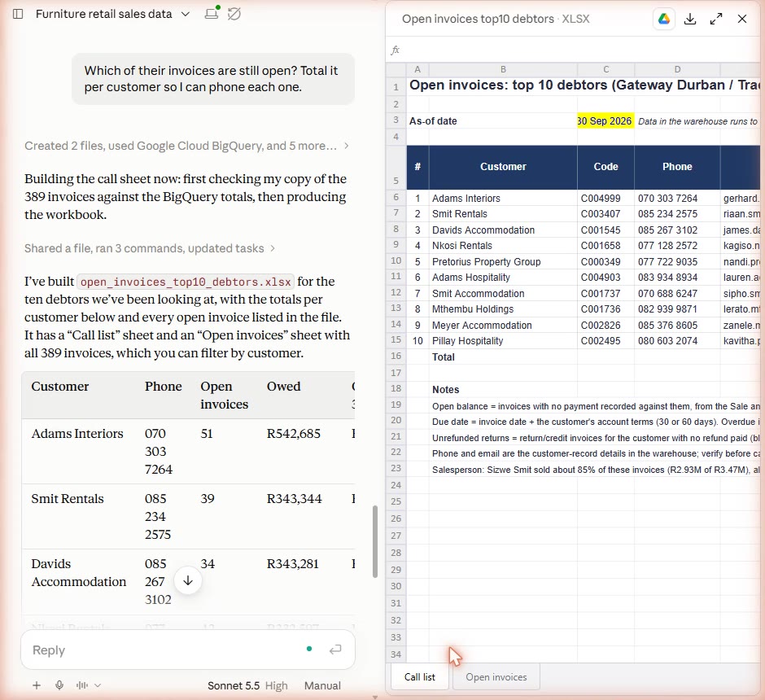Switch to the Open invoices sheet tab

496,676
